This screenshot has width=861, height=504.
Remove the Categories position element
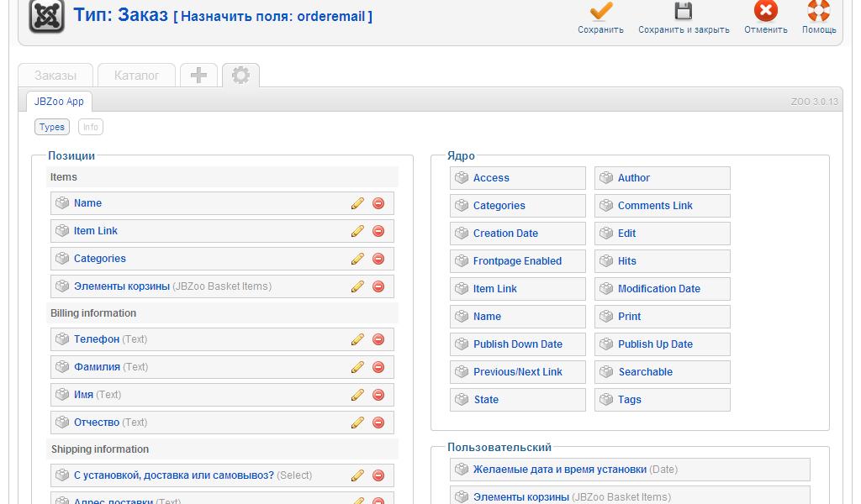tap(378, 259)
